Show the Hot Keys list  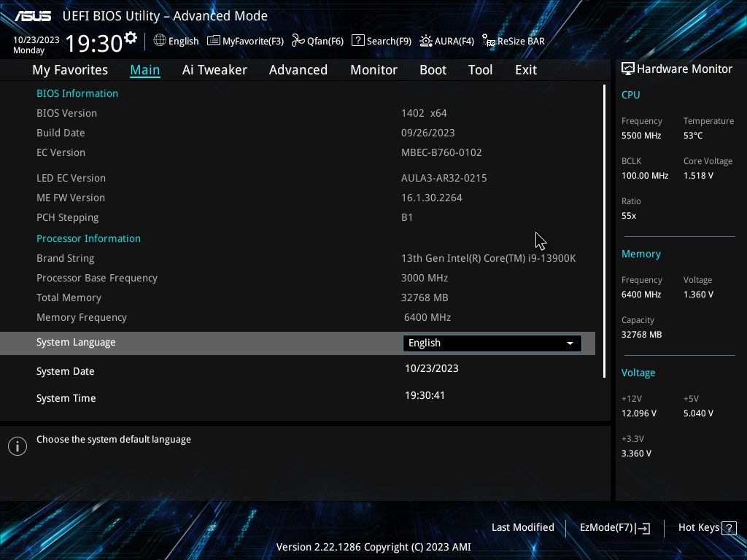point(698,528)
